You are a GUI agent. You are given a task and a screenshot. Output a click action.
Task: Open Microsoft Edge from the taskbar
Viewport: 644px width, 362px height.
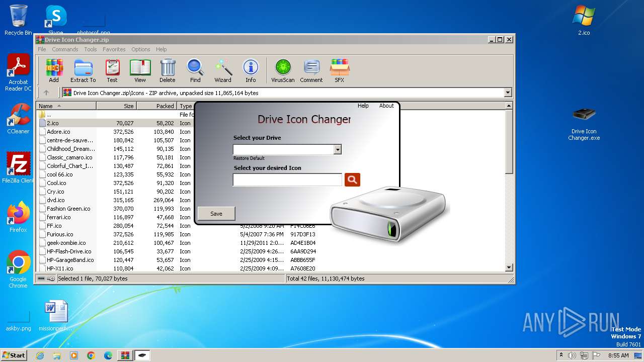(108, 355)
